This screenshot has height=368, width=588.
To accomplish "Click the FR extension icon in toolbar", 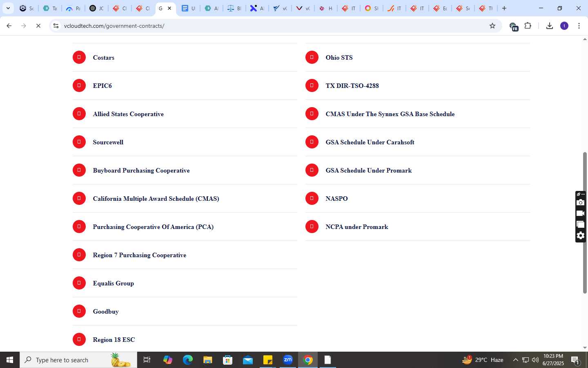I will coord(514,27).
